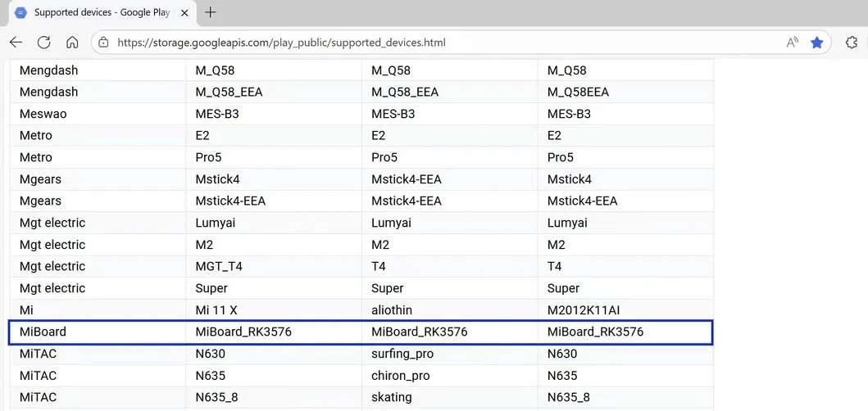This screenshot has height=411, width=868.
Task: Open Read aloud from address bar
Action: 792,43
